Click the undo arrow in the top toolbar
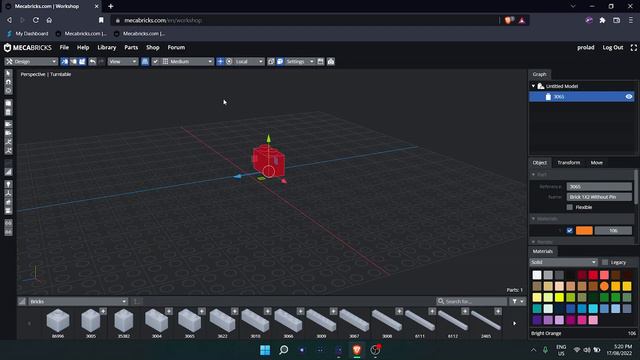The height and width of the screenshot is (360, 640). point(93,62)
